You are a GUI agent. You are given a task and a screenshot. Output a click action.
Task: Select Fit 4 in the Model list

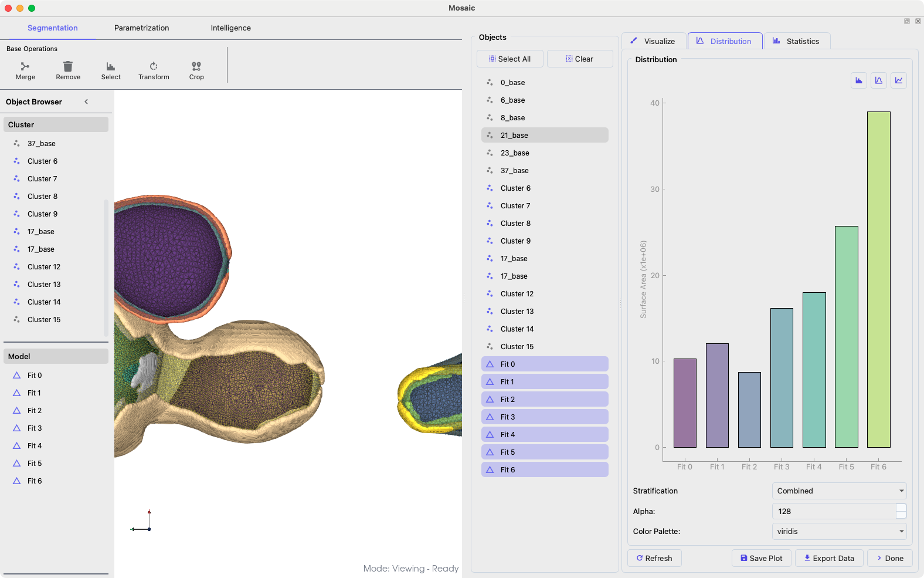click(56, 446)
